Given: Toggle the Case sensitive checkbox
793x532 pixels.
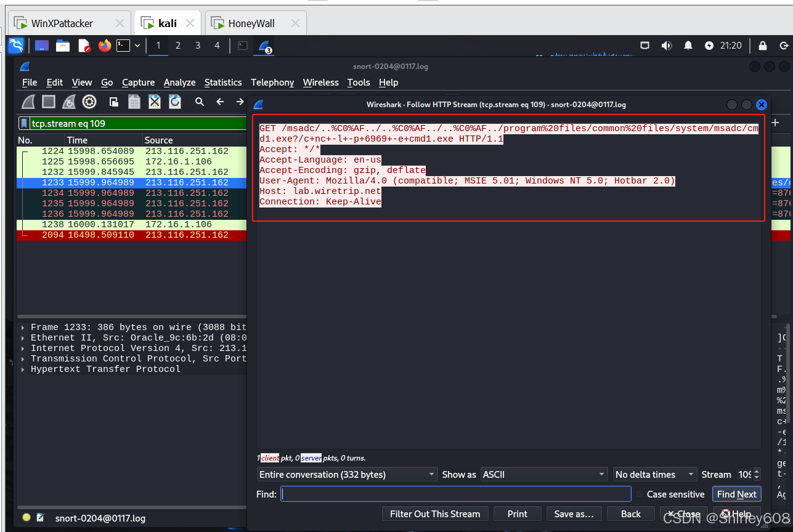Looking at the screenshot, I should click(x=640, y=494).
